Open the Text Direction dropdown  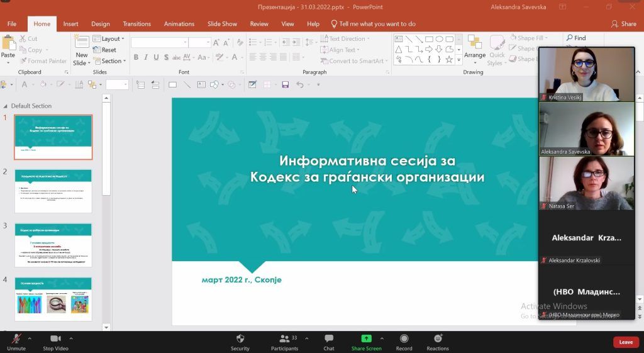tap(345, 38)
